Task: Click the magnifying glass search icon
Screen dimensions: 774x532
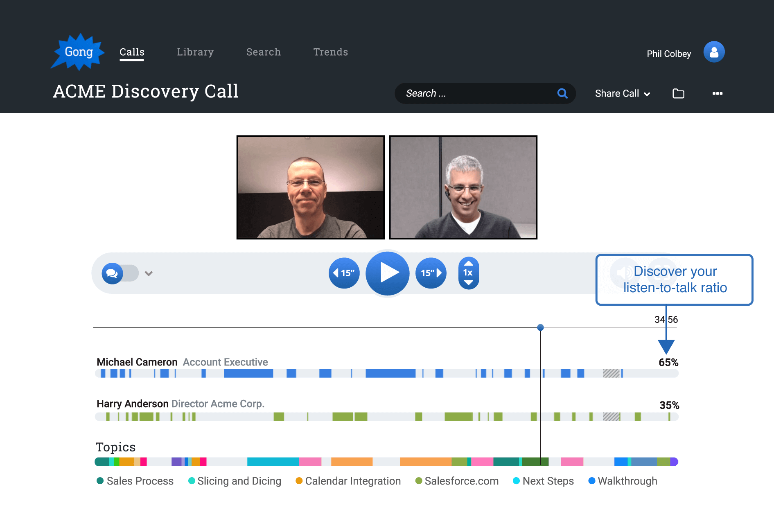Action: (x=562, y=93)
